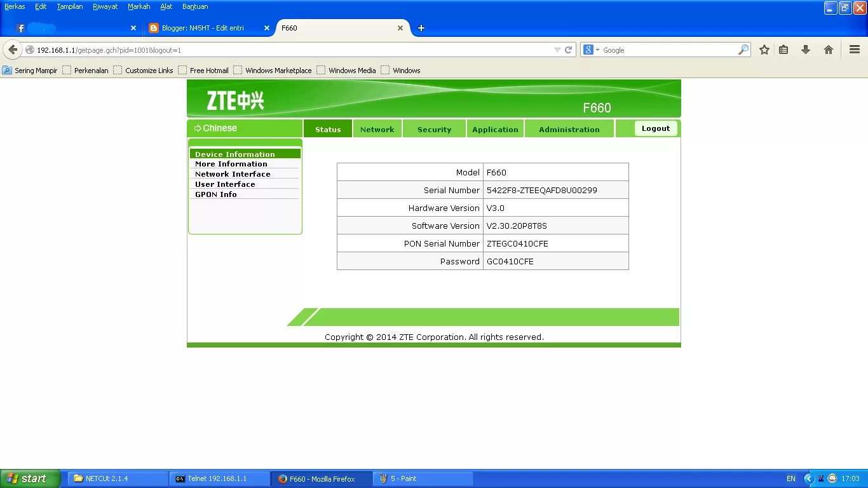
Task: Switch to Telnet 192.168.1.1 taskbar item
Action: pyautogui.click(x=220, y=478)
